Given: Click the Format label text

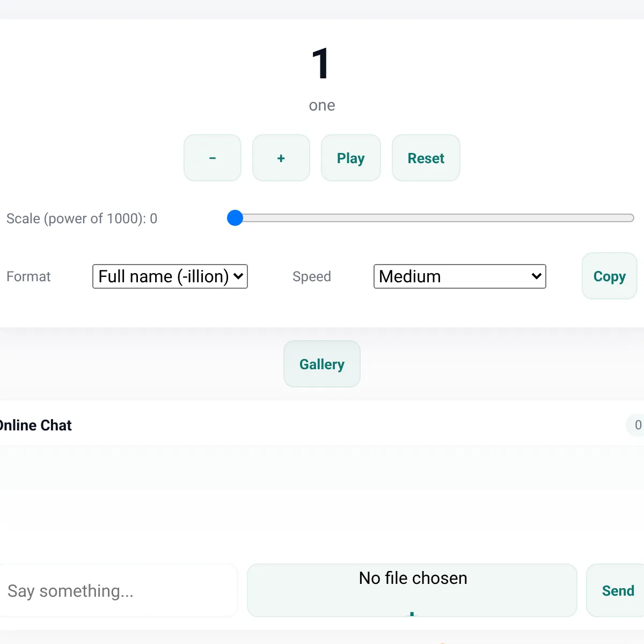Looking at the screenshot, I should (x=28, y=276).
